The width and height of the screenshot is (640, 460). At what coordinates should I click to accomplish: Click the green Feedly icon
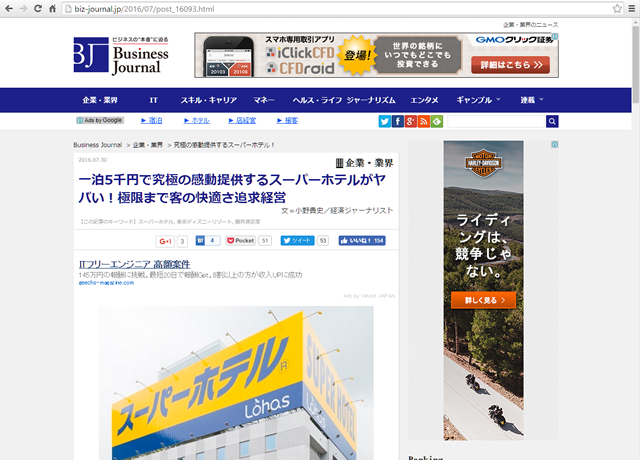click(437, 121)
